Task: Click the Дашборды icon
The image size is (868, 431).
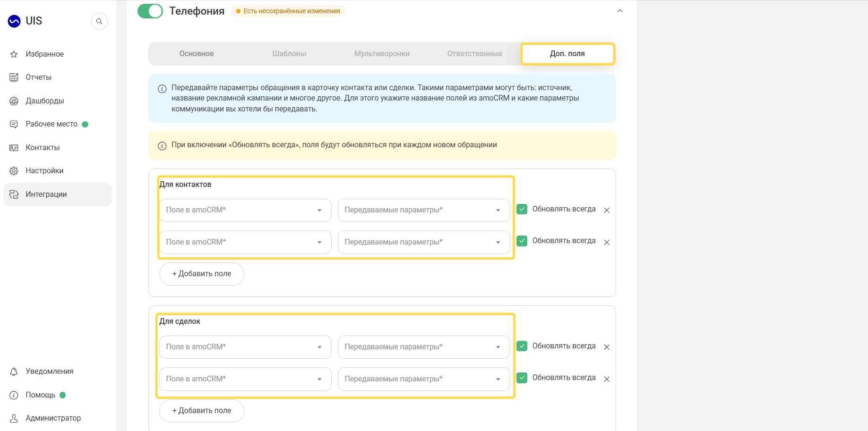Action: tap(14, 101)
